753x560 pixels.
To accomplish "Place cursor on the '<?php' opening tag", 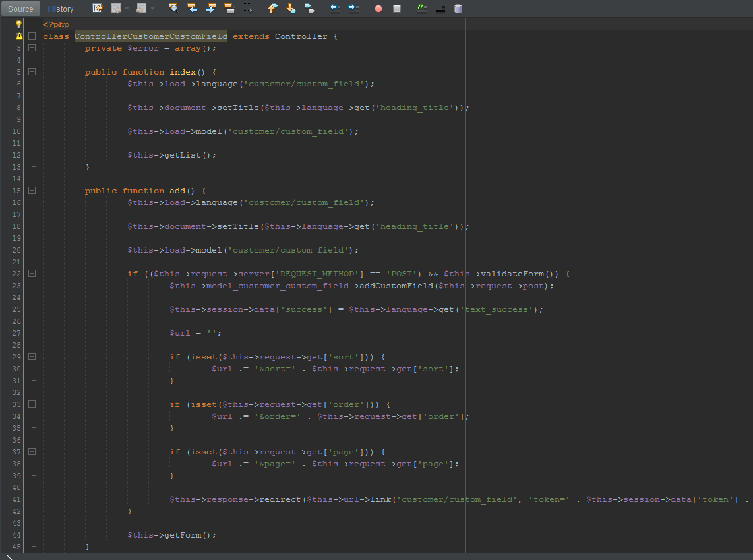I will [x=55, y=24].
